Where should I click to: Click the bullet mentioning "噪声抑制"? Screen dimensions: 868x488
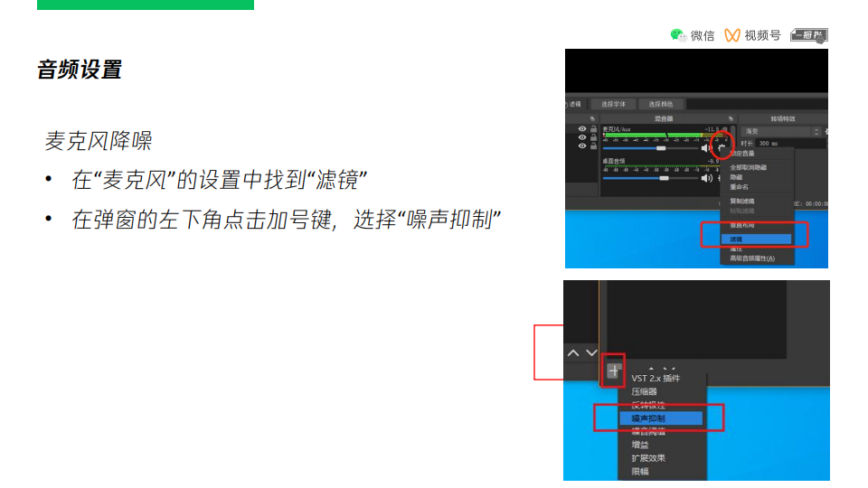coord(287,220)
